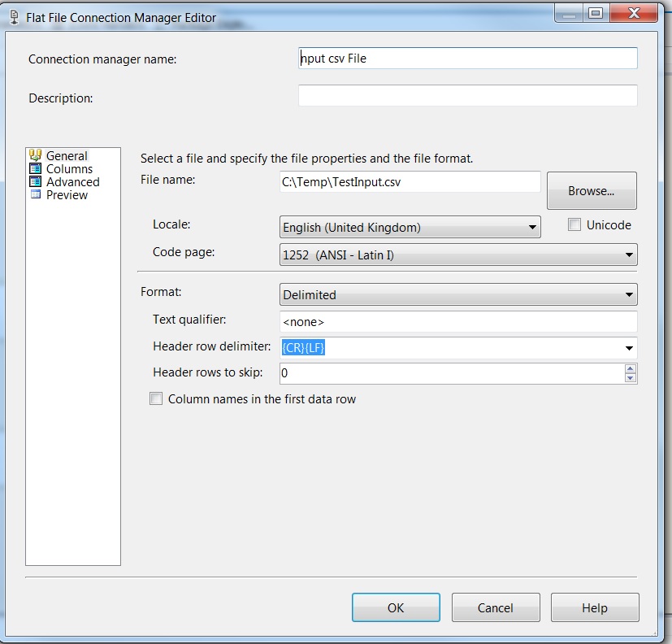Click the Columns page icon in the sidebar
The width and height of the screenshot is (672, 644).
click(35, 168)
